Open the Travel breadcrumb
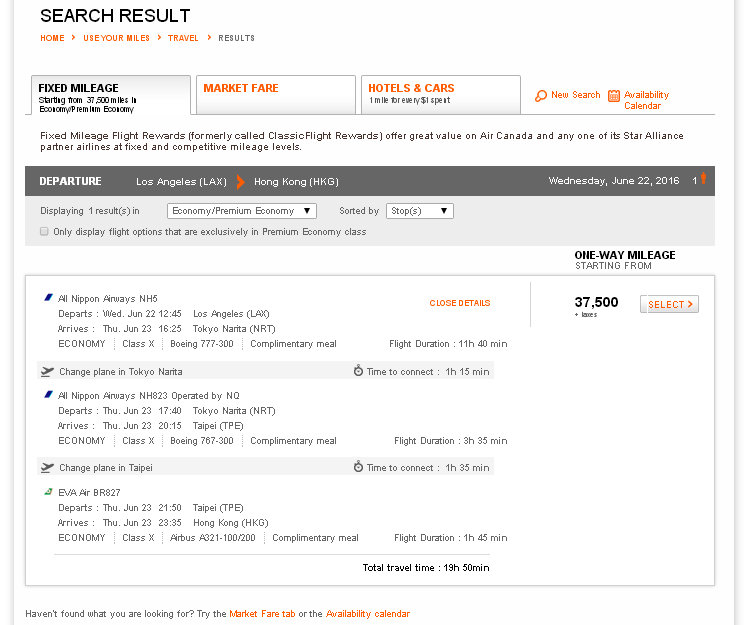The image size is (750, 625). tap(183, 38)
